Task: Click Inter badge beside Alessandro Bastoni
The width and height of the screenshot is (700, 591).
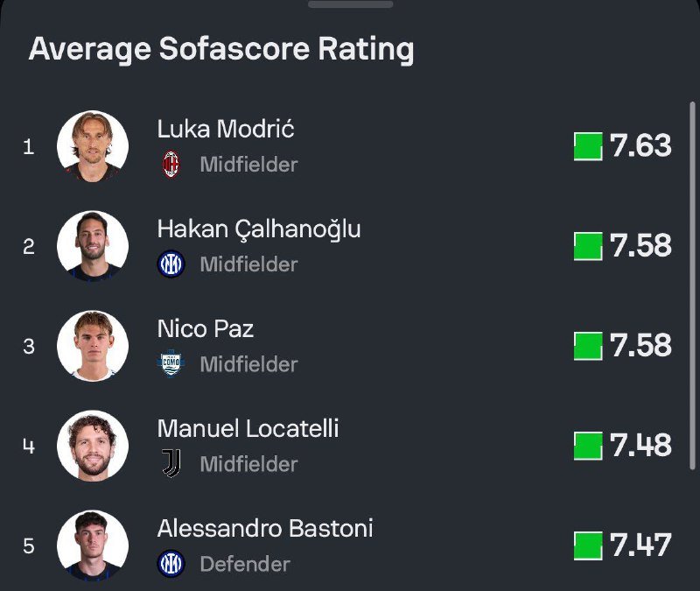Action: (x=171, y=564)
